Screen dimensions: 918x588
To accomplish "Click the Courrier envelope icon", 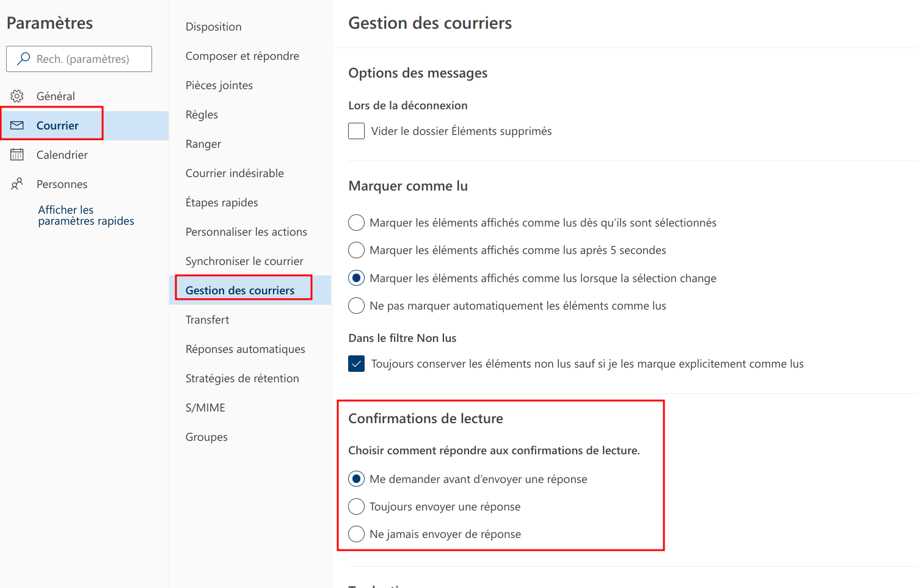I will [x=17, y=125].
